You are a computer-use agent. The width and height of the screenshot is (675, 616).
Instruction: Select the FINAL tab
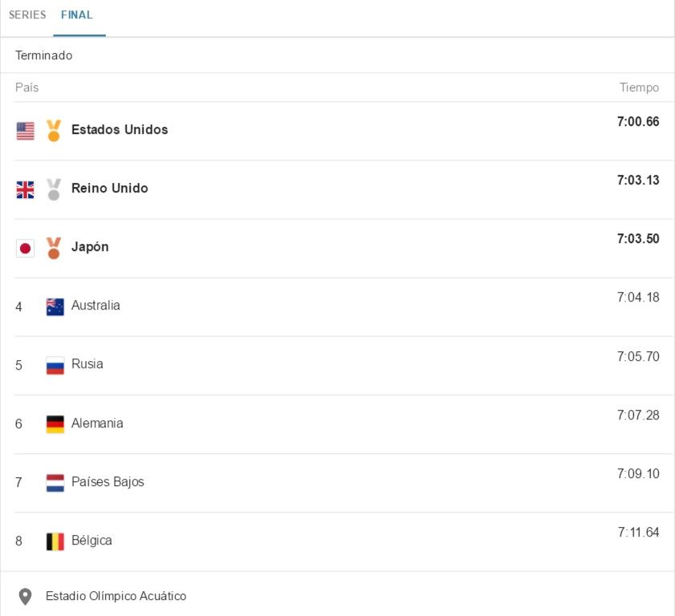[77, 15]
